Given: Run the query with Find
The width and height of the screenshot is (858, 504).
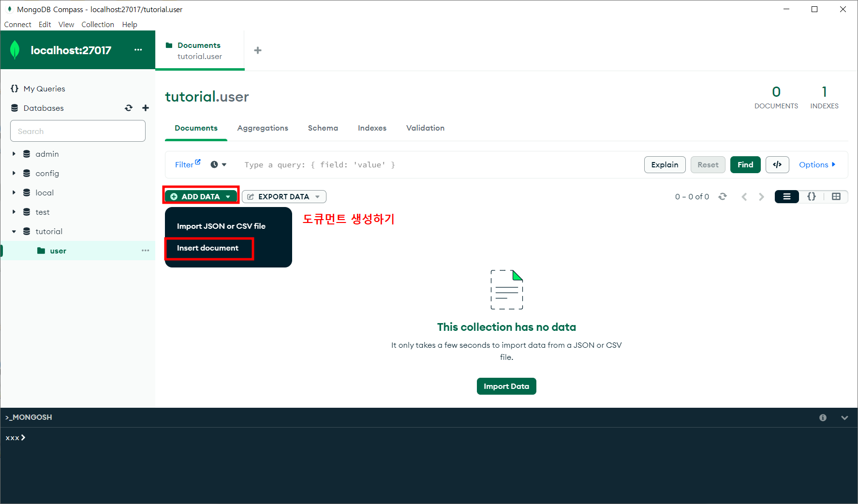Looking at the screenshot, I should click(x=745, y=165).
